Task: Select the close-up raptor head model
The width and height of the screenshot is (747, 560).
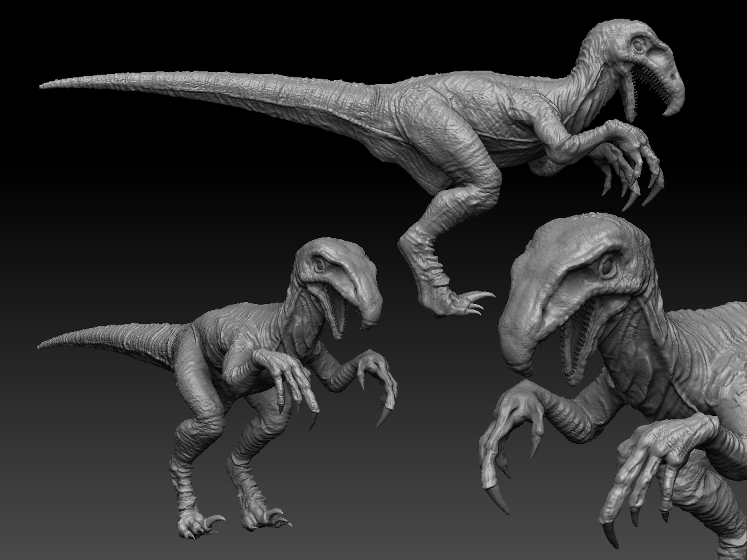Action: (x=614, y=386)
